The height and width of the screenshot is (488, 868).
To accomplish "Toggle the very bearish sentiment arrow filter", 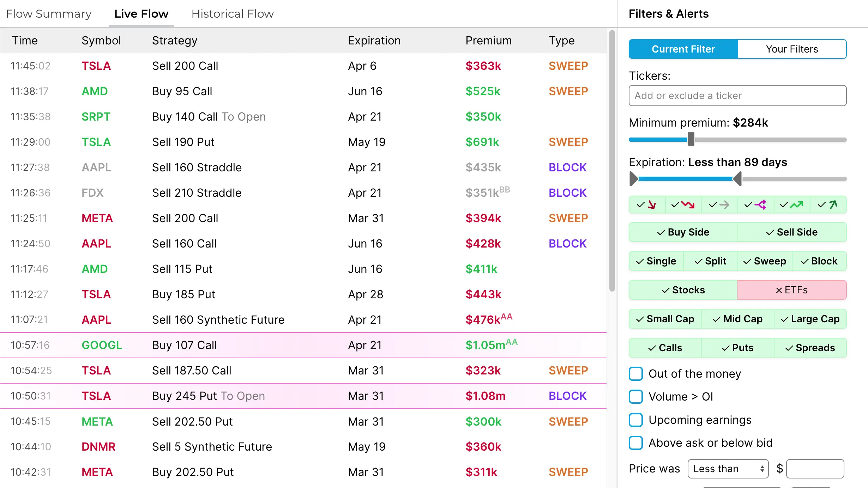I will click(x=647, y=205).
